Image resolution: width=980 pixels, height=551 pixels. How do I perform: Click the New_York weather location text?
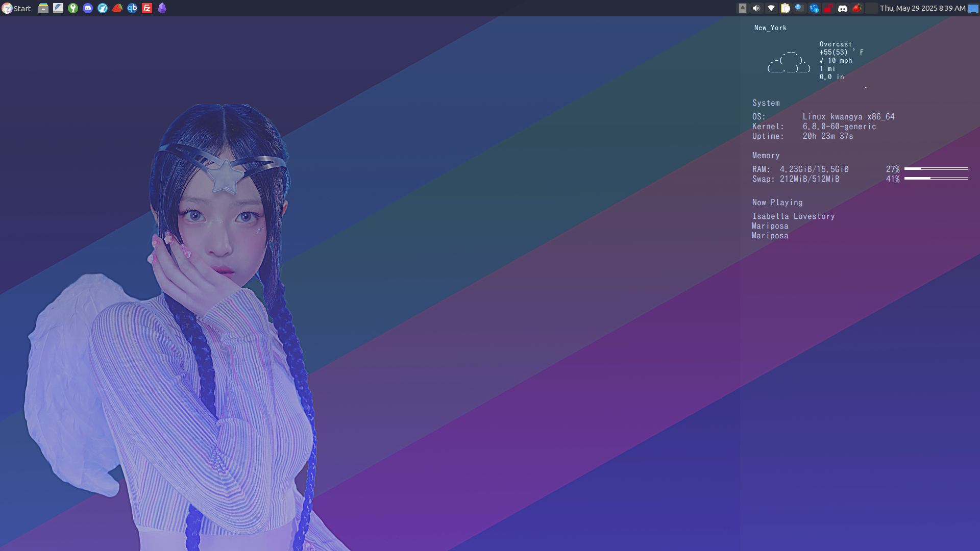[770, 28]
